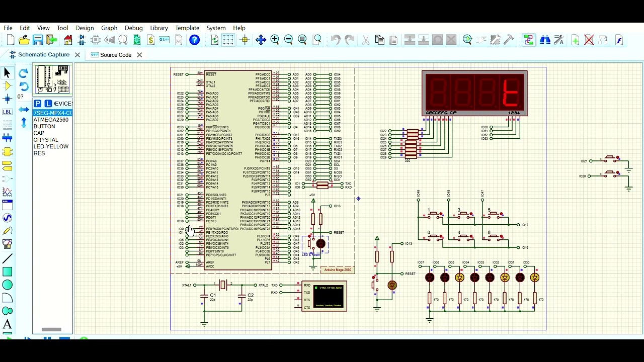The height and width of the screenshot is (362, 644).
Task: Go to the Home page icon
Action: click(68, 40)
